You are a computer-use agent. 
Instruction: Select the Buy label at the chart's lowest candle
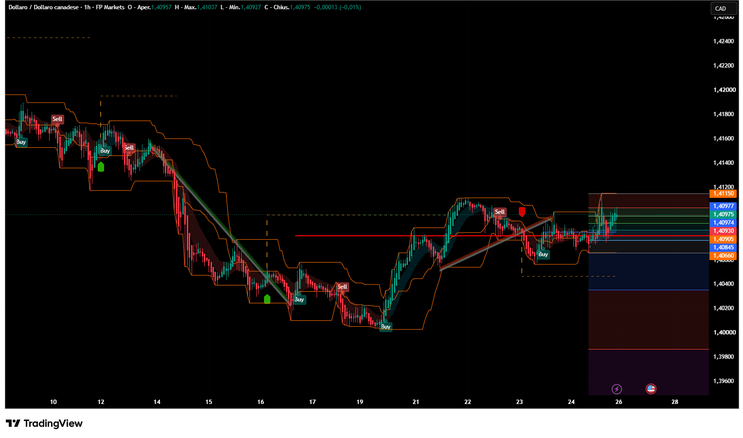click(x=386, y=327)
